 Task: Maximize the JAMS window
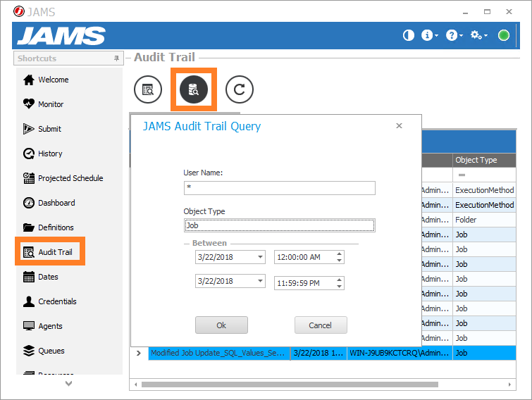coord(487,12)
